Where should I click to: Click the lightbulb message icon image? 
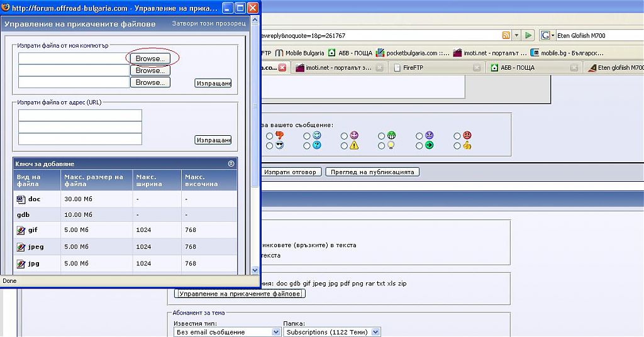[x=391, y=145]
